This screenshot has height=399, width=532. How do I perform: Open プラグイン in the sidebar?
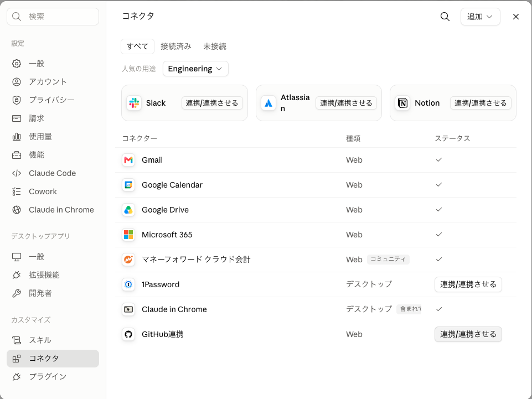point(53,377)
